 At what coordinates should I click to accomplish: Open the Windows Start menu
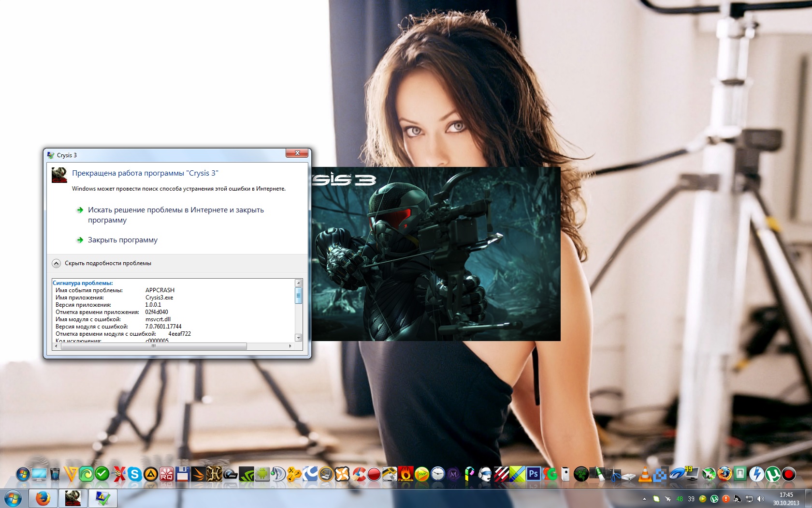coord(13,498)
